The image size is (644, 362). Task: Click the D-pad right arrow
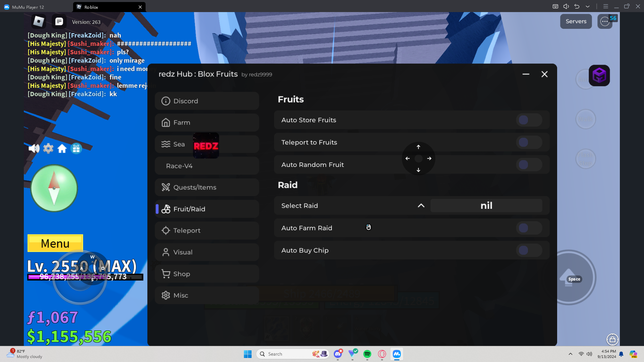(429, 159)
